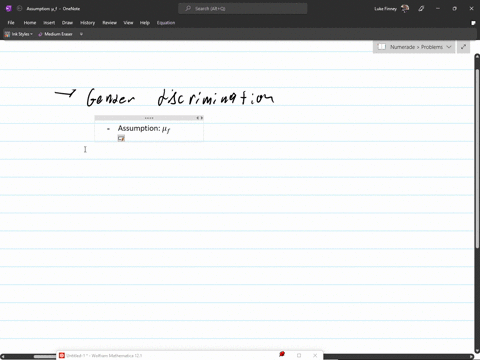
Task: Select the Medium Eraser tool
Action: pyautogui.click(x=55, y=34)
